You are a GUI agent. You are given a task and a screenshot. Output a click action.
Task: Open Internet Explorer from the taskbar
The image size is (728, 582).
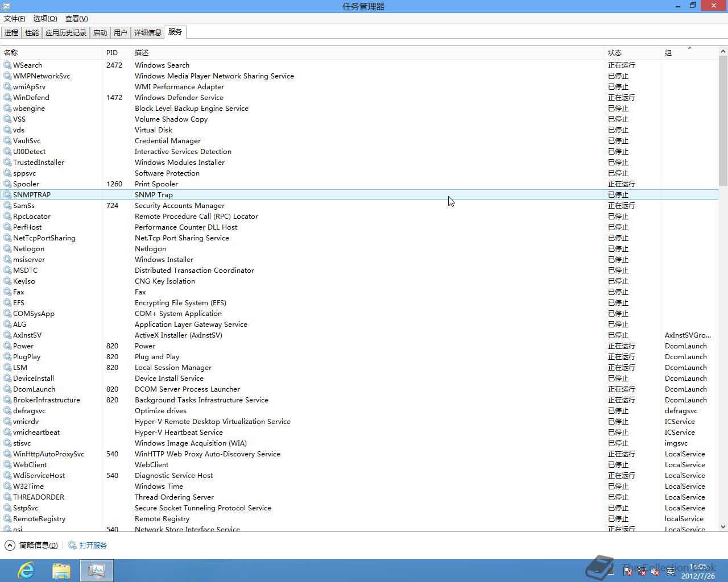(x=26, y=571)
